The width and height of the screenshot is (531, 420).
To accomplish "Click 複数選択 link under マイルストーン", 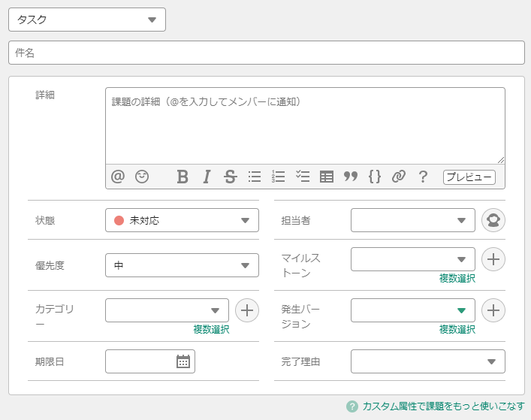I will [457, 278].
